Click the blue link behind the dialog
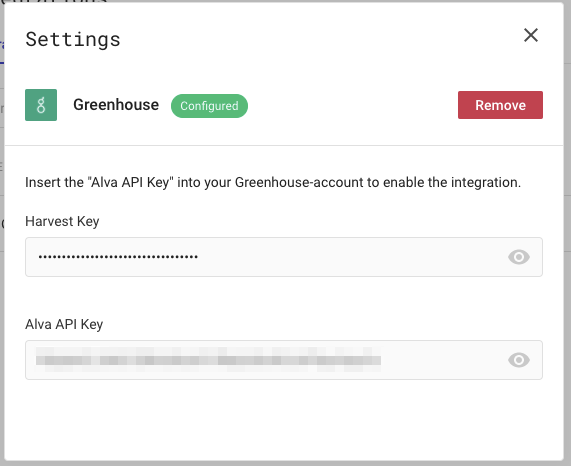Screen dimensions: 571x466 [x=2, y=46]
